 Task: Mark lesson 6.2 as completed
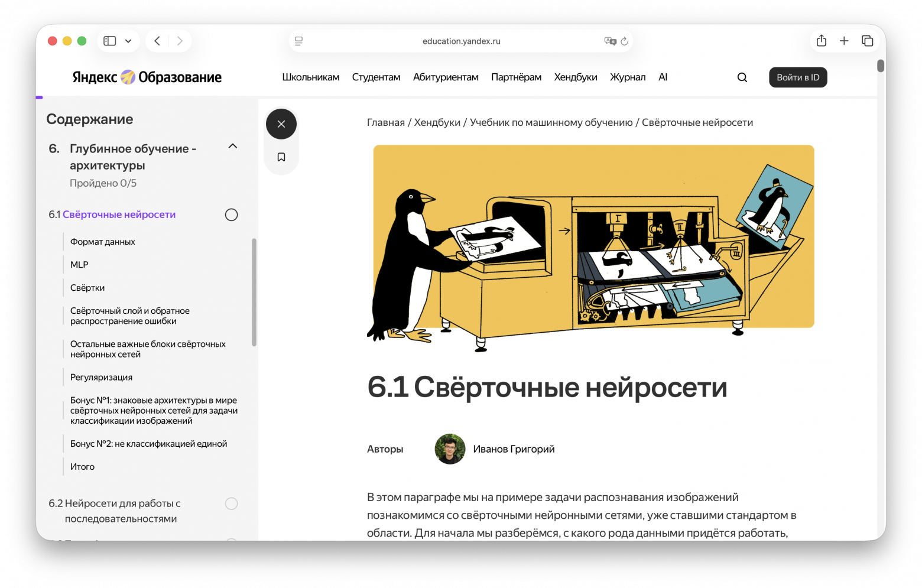(x=231, y=503)
